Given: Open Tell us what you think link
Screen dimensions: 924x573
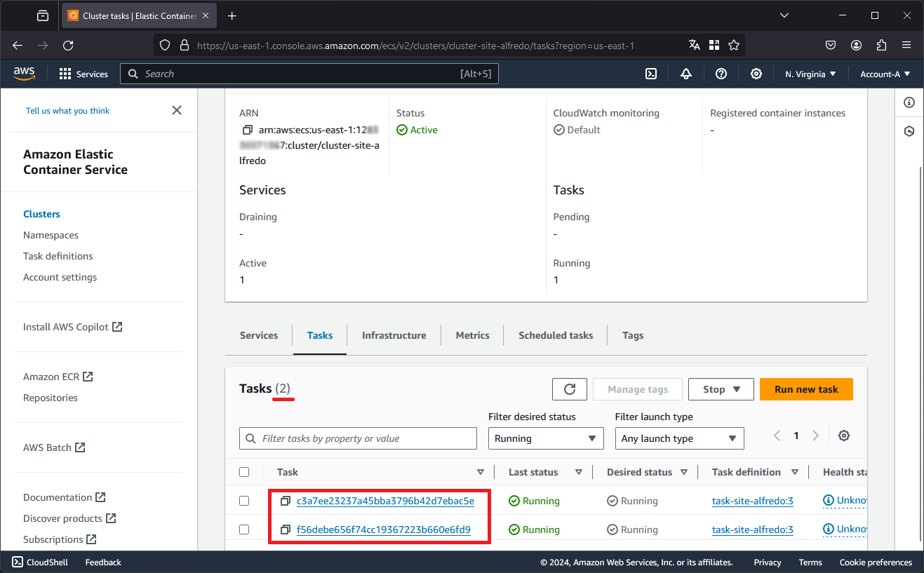Looking at the screenshot, I should (x=68, y=111).
